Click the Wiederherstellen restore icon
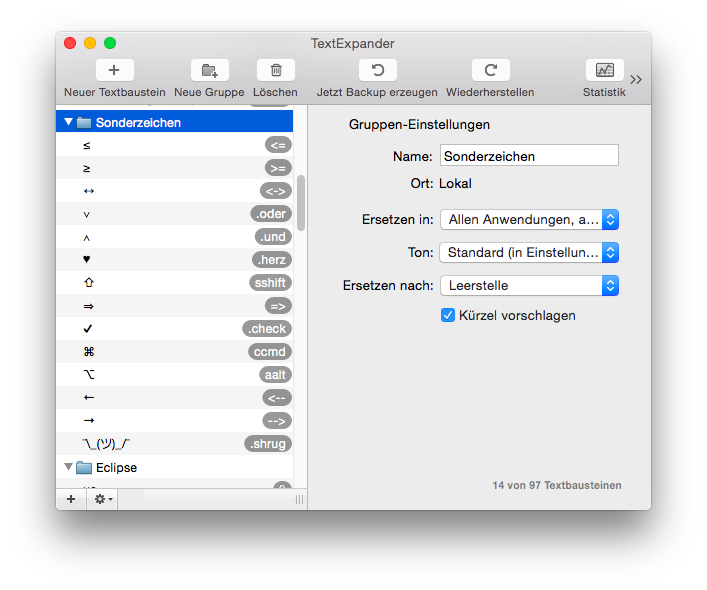Viewport: 707px width, 590px height. coord(491,70)
